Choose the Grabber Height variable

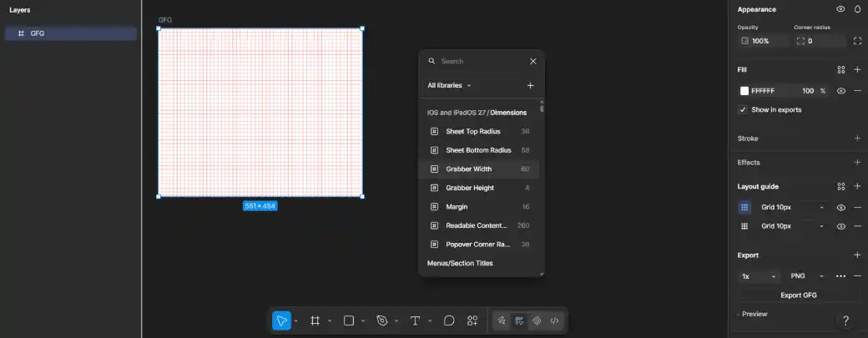(x=479, y=188)
